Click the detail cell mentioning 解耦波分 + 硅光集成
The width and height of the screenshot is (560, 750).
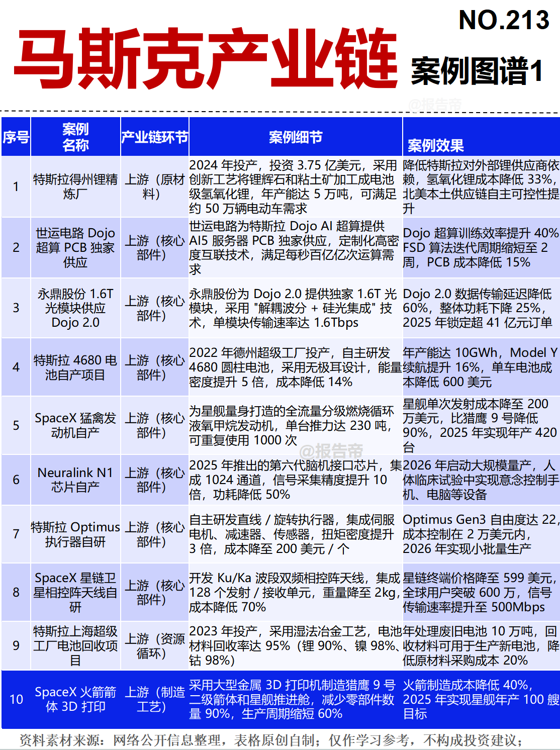pos(296,308)
